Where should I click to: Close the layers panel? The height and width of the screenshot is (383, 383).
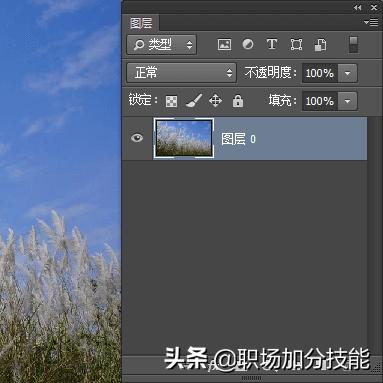click(x=374, y=7)
